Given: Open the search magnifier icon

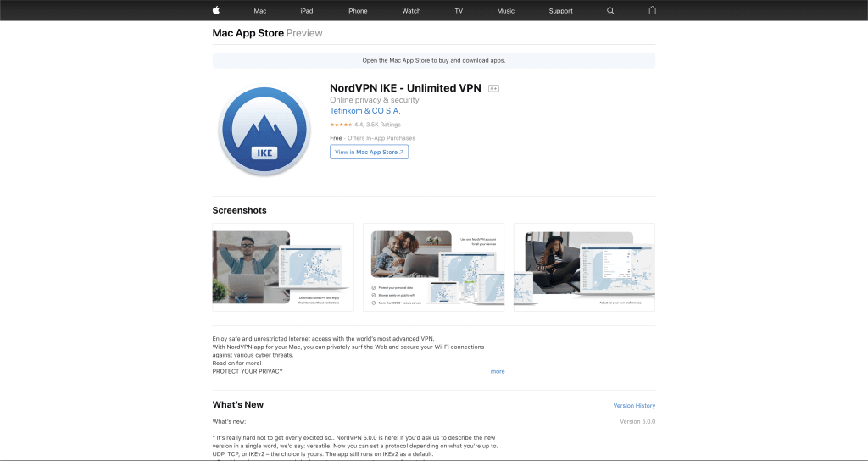Looking at the screenshot, I should click(610, 10).
